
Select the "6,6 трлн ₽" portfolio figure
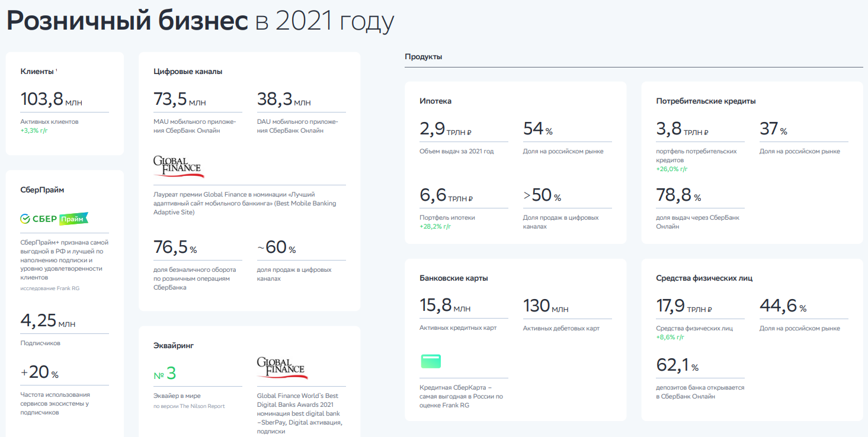coord(446,195)
